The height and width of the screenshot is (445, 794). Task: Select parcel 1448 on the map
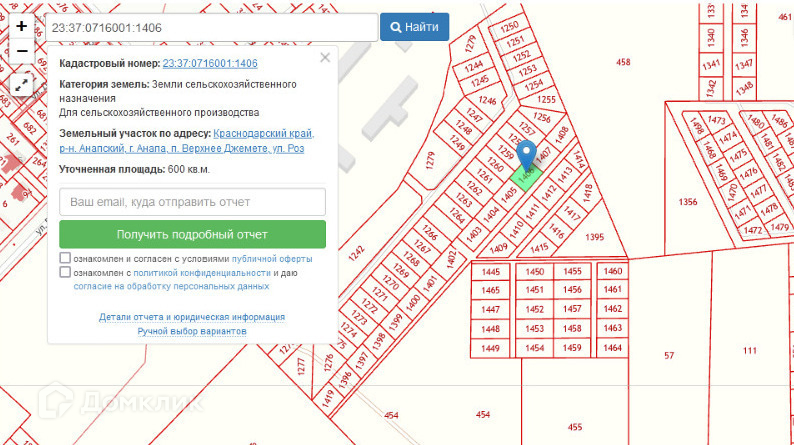pyautogui.click(x=490, y=329)
